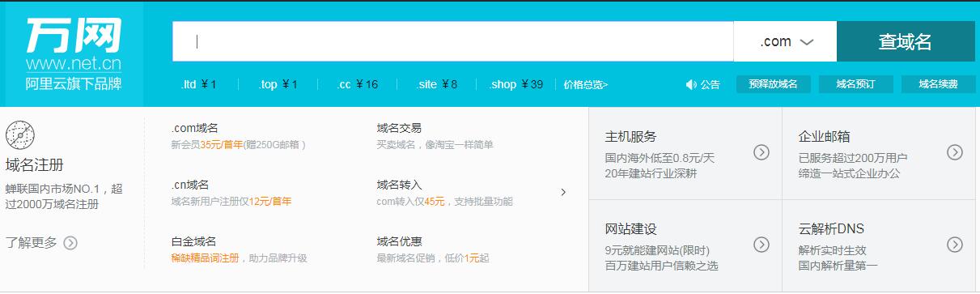Open the 域名优惠 menu item
The height and width of the screenshot is (294, 980).
click(x=399, y=241)
